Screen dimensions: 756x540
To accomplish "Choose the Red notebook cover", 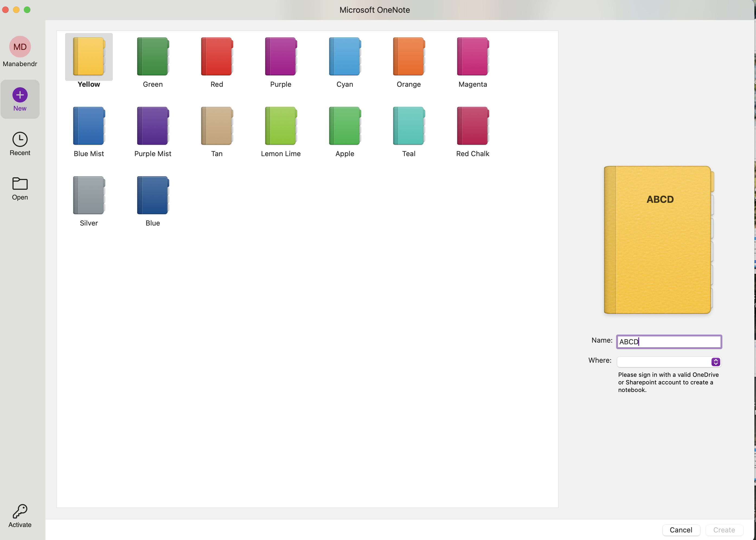I will pyautogui.click(x=216, y=57).
